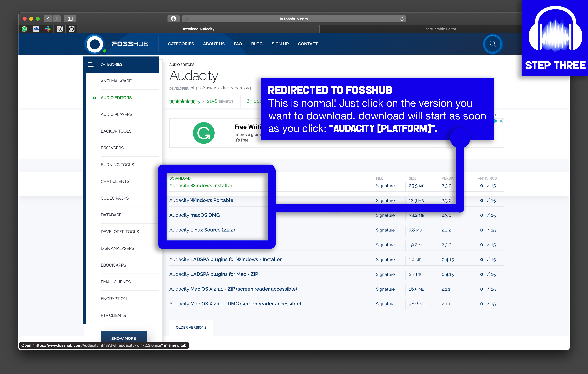Click the search magnifier icon
588x374 pixels.
coord(493,44)
